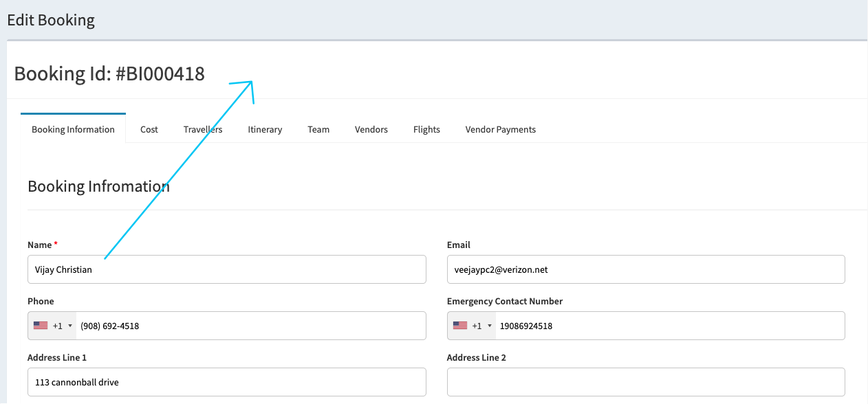
Task: Click the Edit Booking page title
Action: tap(51, 20)
